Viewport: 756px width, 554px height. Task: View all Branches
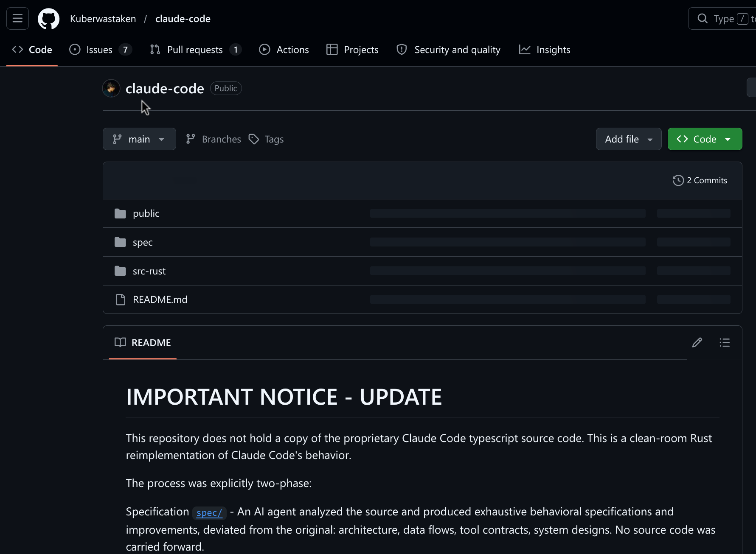(x=214, y=139)
